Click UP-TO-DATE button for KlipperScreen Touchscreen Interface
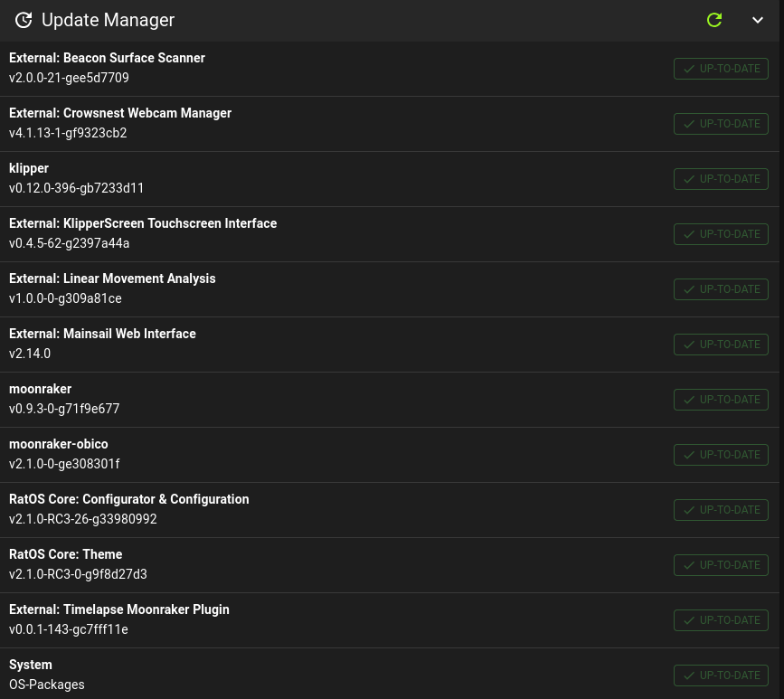Screen dimensions: 784x699 (721, 234)
